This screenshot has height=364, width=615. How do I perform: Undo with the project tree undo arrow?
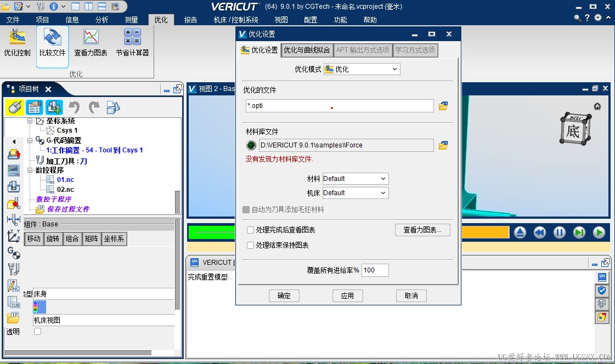(x=74, y=107)
